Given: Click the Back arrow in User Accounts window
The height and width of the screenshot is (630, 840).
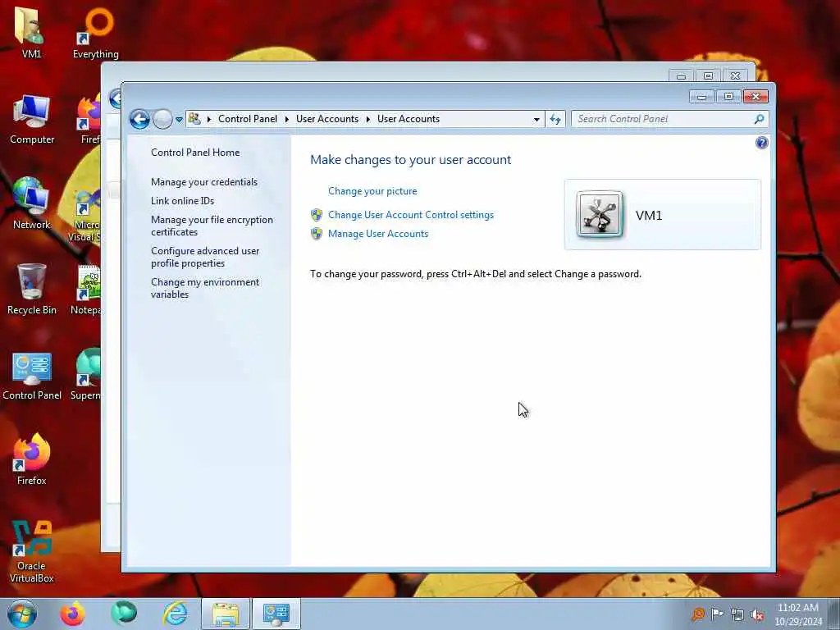Looking at the screenshot, I should (x=139, y=119).
